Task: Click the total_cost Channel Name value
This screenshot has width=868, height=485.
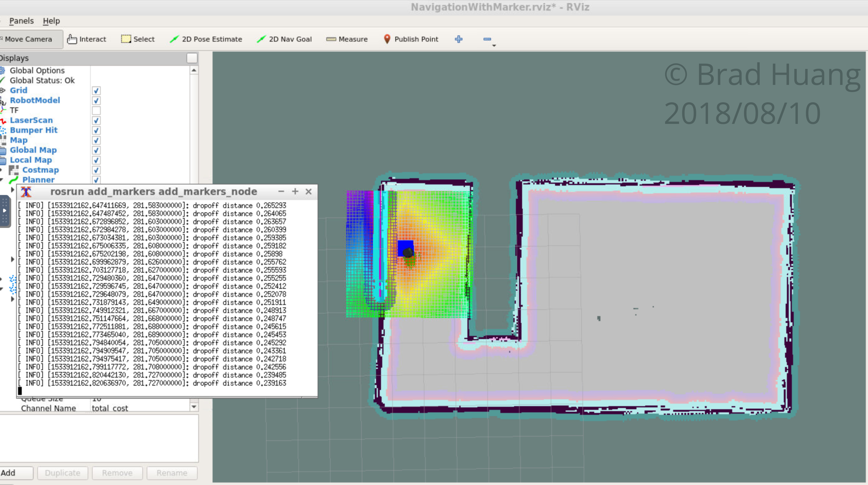Action: pyautogui.click(x=110, y=408)
